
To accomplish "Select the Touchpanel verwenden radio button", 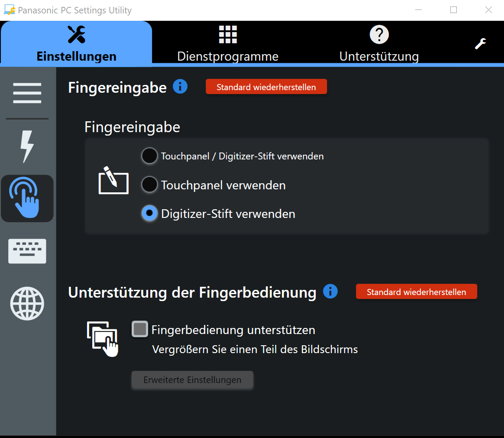I will [149, 185].
